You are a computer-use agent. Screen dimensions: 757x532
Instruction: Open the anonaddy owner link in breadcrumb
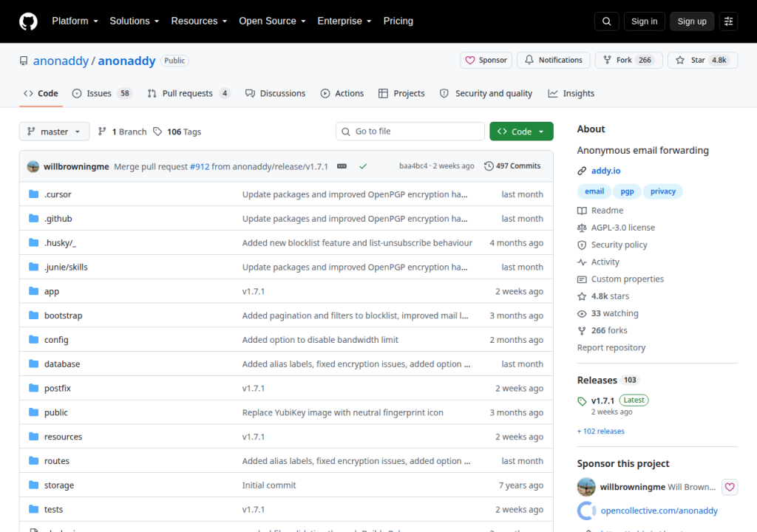61,61
